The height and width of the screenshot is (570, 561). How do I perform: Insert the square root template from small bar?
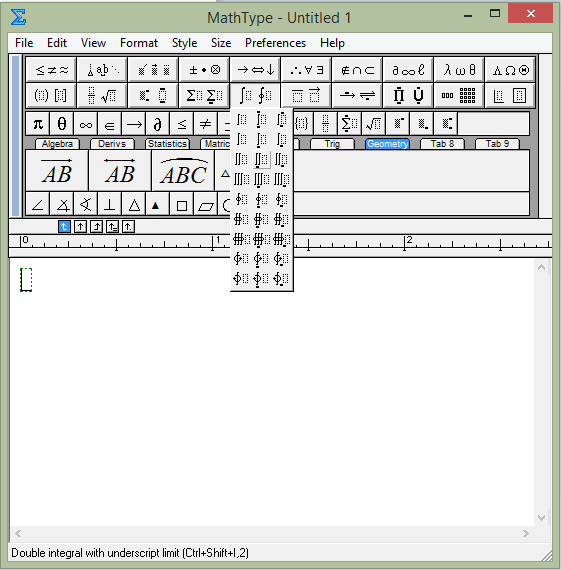click(x=373, y=124)
